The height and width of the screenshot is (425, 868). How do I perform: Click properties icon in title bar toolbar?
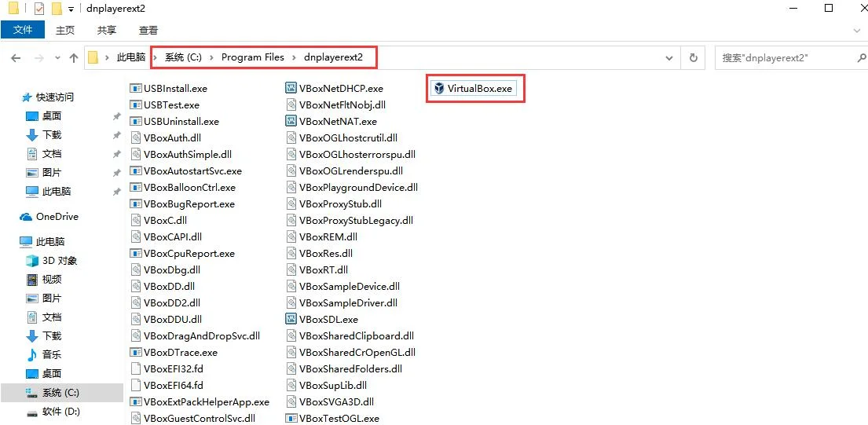(x=39, y=9)
